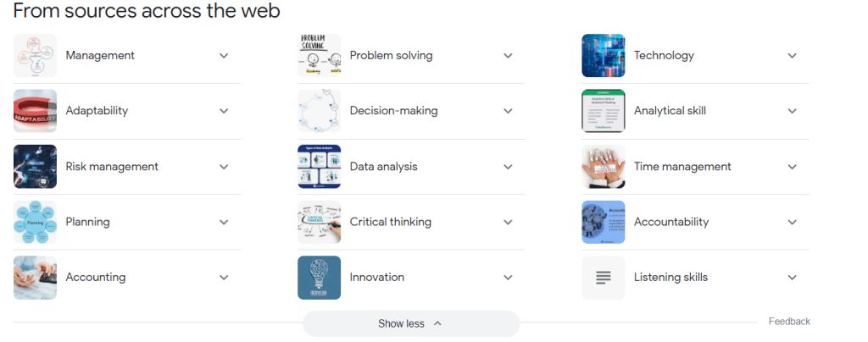
Task: Click the Innovation lightbulb thumbnail
Action: [319, 278]
